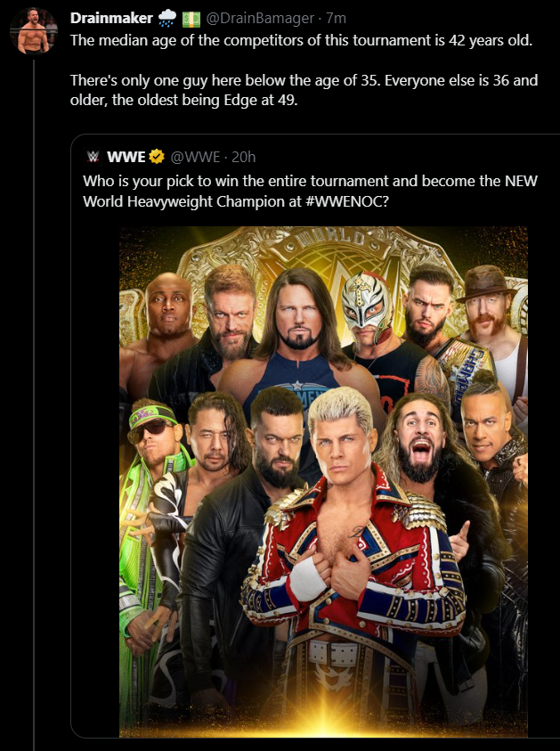
Task: Click the gold verified badge next to WWE
Action: point(157,157)
